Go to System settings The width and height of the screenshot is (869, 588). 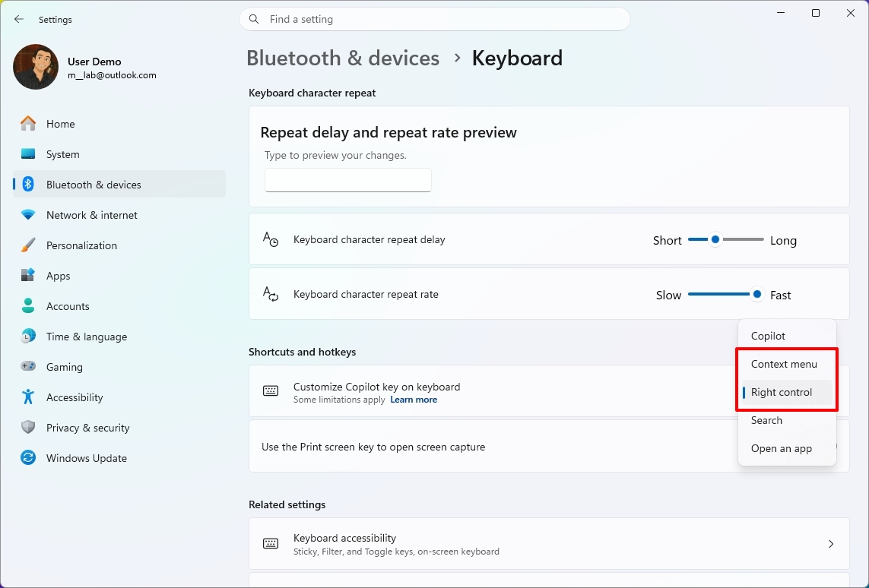tap(119, 154)
